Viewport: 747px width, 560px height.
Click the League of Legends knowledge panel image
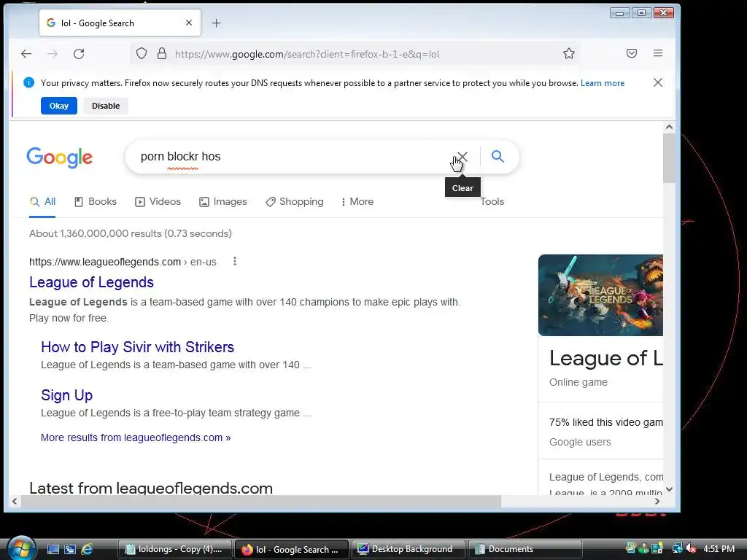(600, 295)
